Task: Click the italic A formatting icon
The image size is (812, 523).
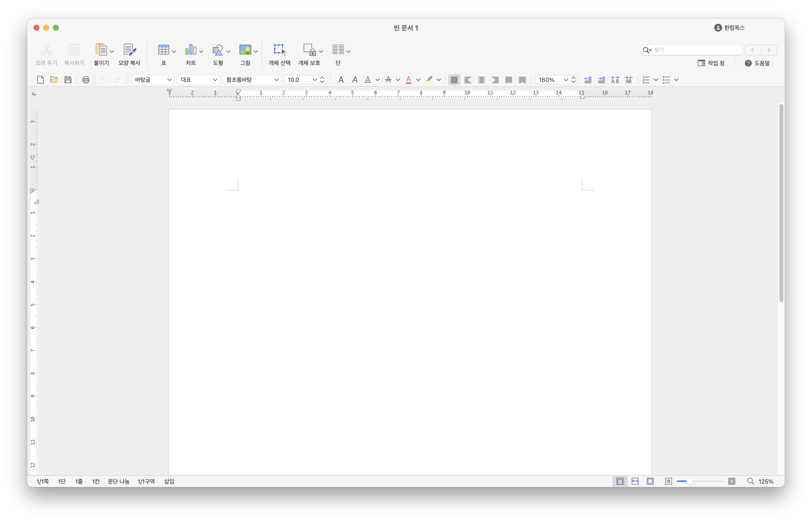Action: click(354, 80)
